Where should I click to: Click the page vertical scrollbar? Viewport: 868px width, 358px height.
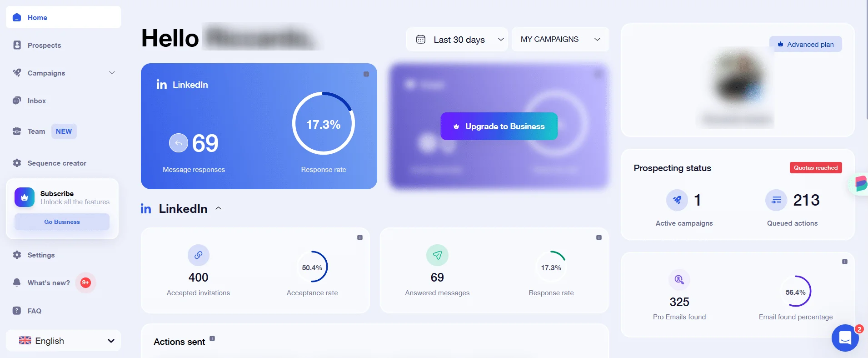point(866,59)
